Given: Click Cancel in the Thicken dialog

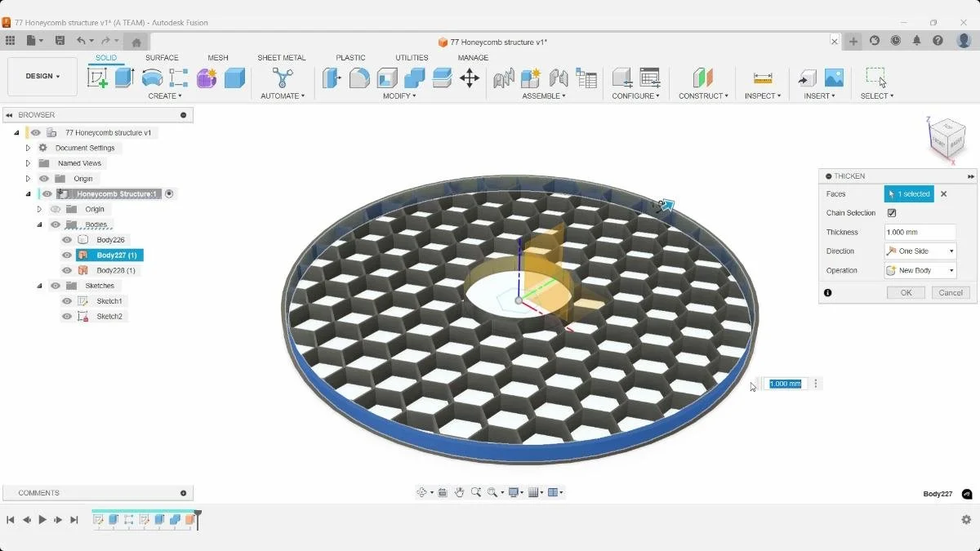Looking at the screenshot, I should (951, 292).
